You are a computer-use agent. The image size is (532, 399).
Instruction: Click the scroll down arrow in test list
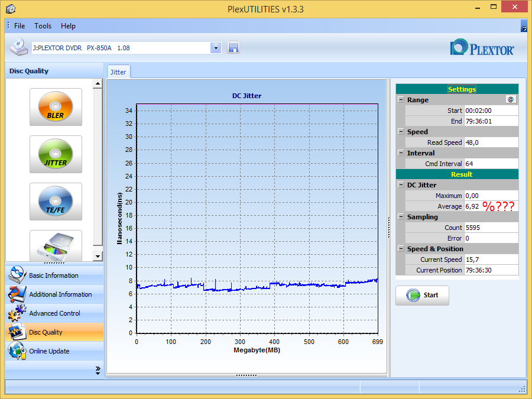coord(98,256)
